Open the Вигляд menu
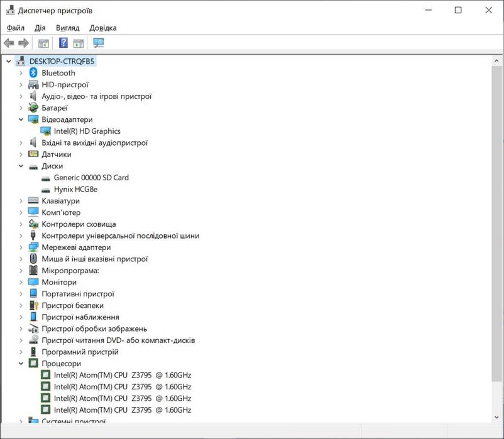 point(67,28)
